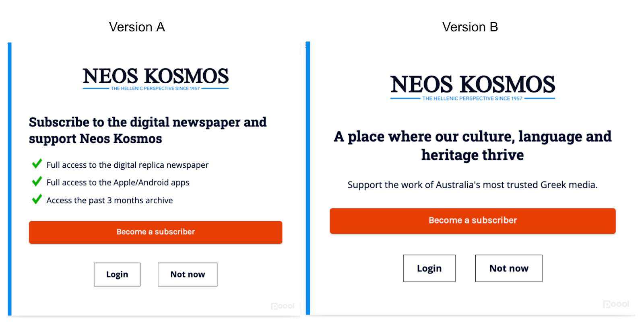
Task: Click the faint Poool watermark in Version B
Action: click(x=616, y=304)
